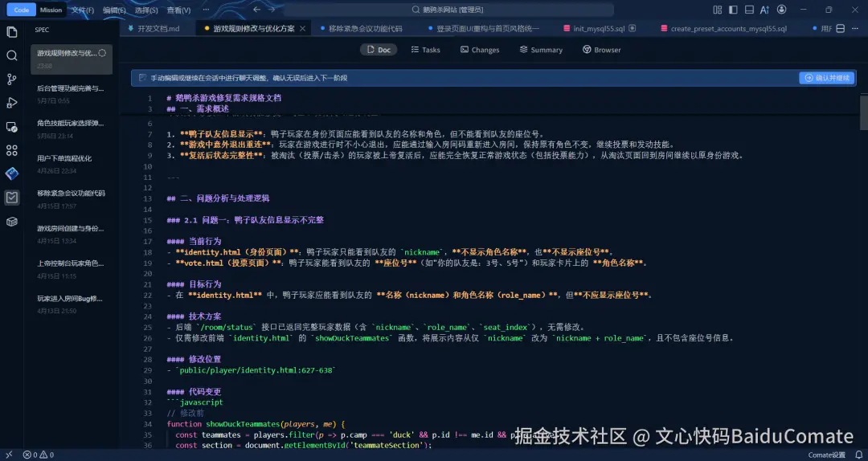Open more editor actions ellipsis

[856, 28]
